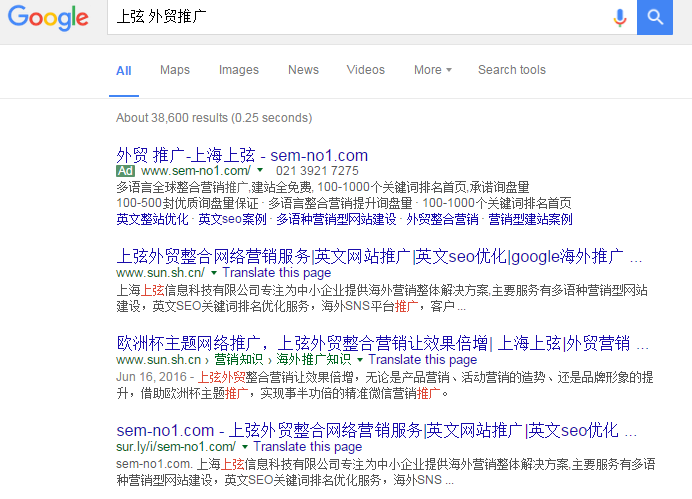Click Translate this page for 欧洲杯 result
This screenshot has height=499, width=692.
pos(423,360)
